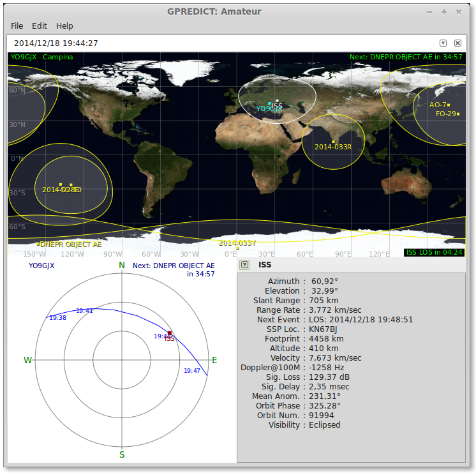476x473 pixels.
Task: Click the ISS square on the polar plot
Action: point(170,333)
